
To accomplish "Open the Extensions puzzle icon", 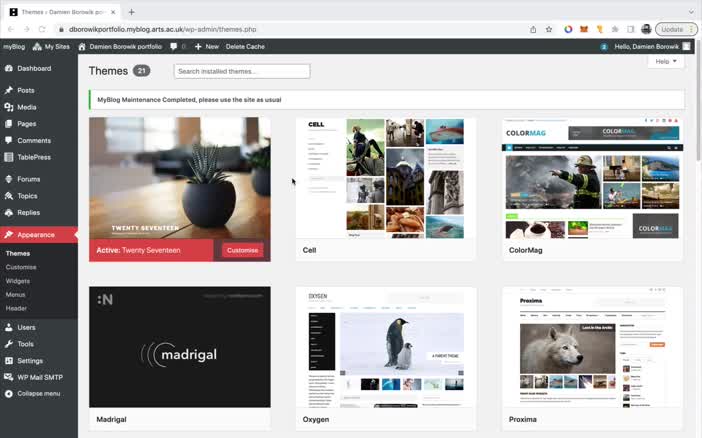I will 615,29.
